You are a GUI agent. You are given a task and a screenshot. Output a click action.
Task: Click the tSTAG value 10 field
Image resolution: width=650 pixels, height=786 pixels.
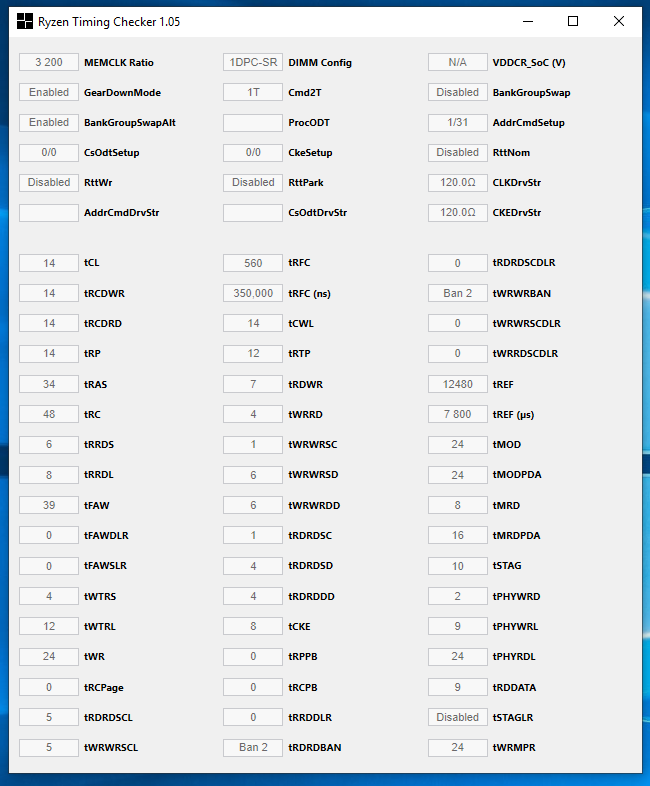458,566
